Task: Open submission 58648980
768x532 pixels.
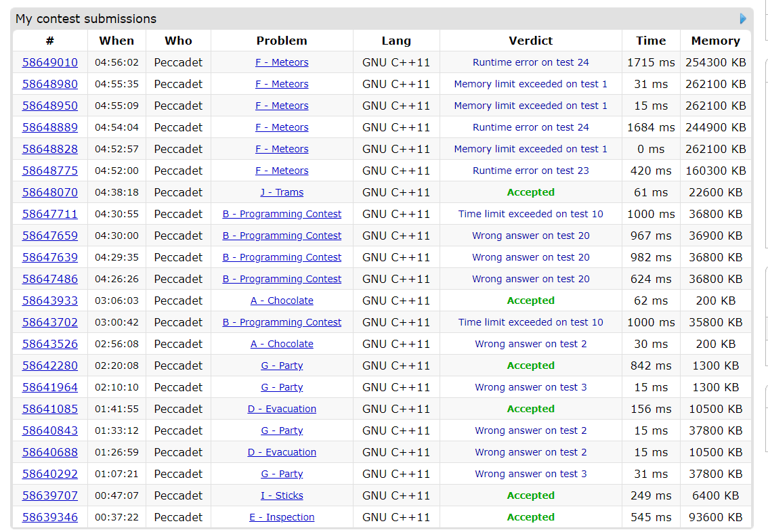Action: [x=49, y=84]
